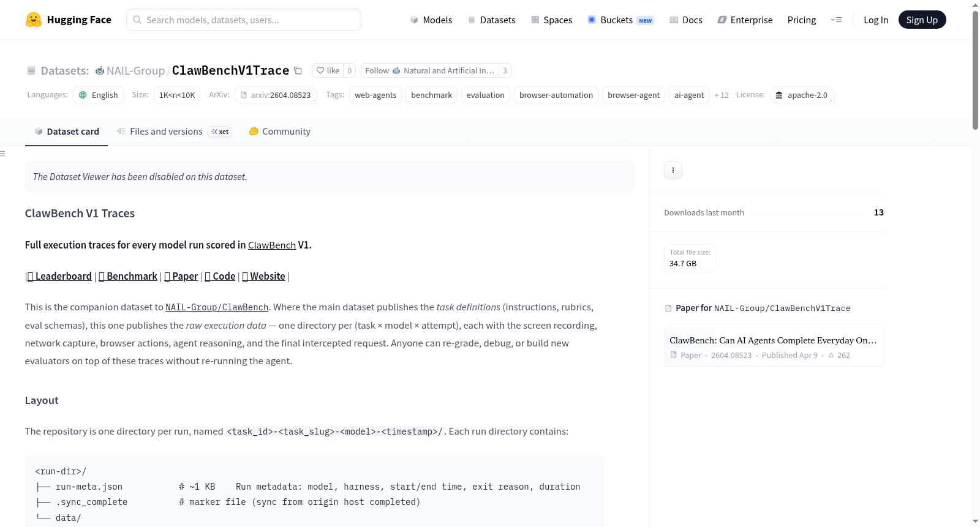The image size is (980, 527).
Task: Click the Hugging Face logo icon
Action: (x=34, y=20)
